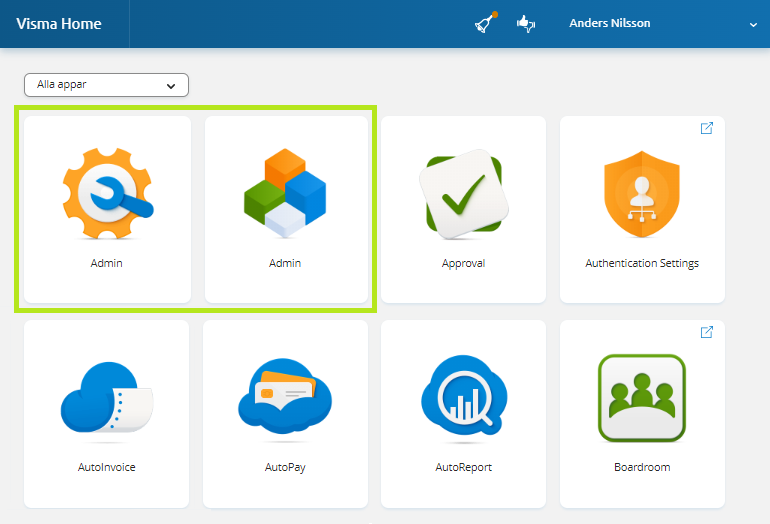Click the Boardroom label

pos(642,467)
